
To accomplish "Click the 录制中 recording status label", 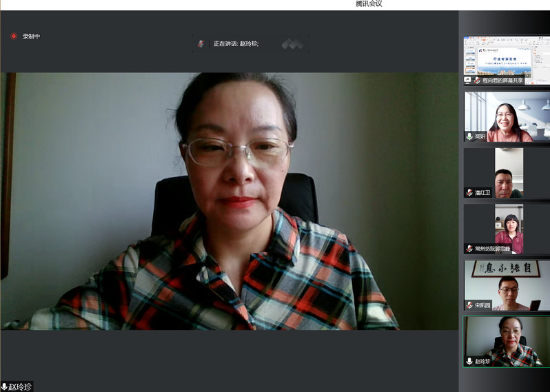I will click(x=32, y=37).
